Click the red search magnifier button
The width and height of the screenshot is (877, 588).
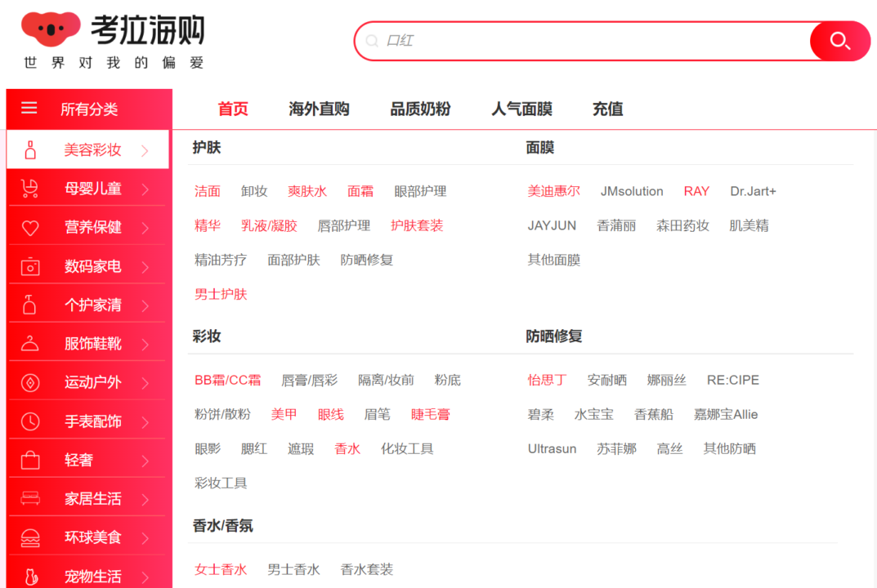(x=839, y=41)
